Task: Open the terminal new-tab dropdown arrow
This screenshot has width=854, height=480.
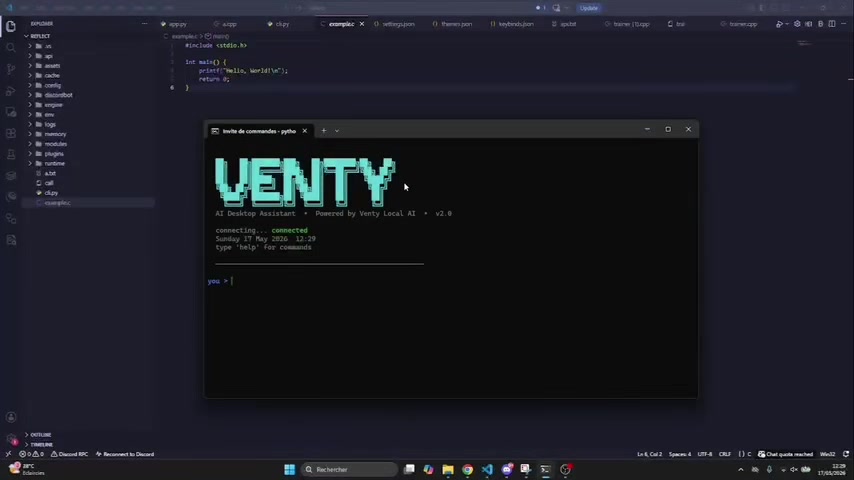Action: 337,131
